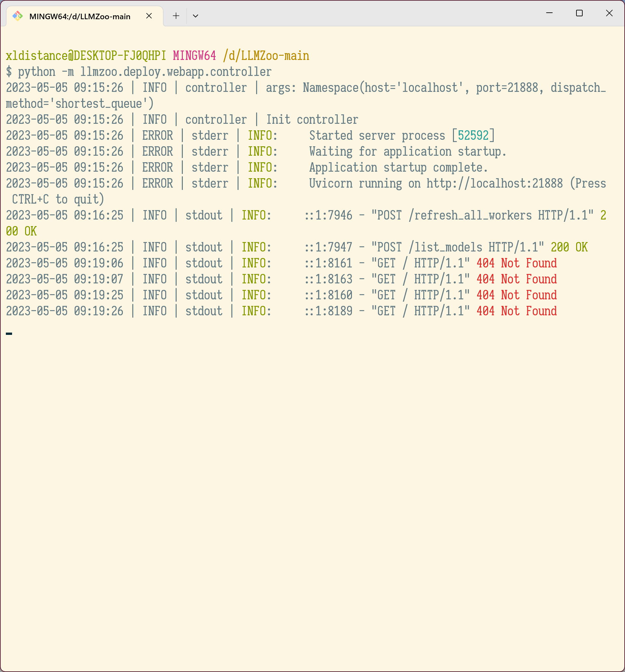Click ERROR label on 'Started server process' line
625x672 pixels.
point(157,136)
